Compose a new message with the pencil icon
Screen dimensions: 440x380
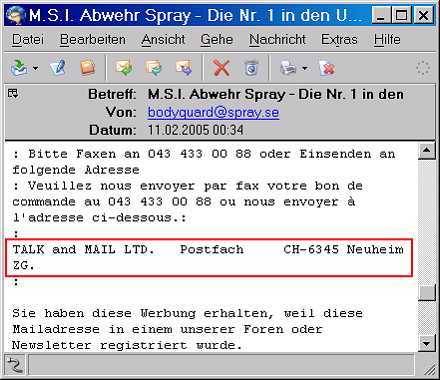(58, 68)
